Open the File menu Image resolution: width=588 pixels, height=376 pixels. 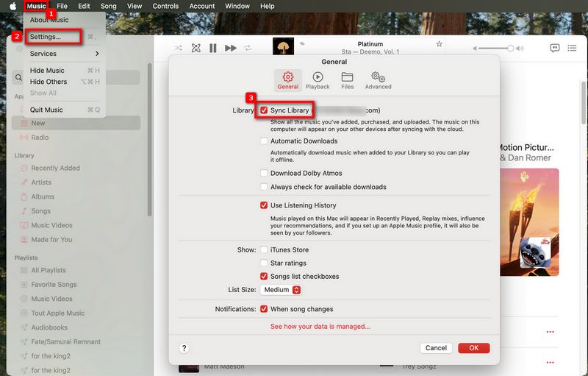pos(62,6)
